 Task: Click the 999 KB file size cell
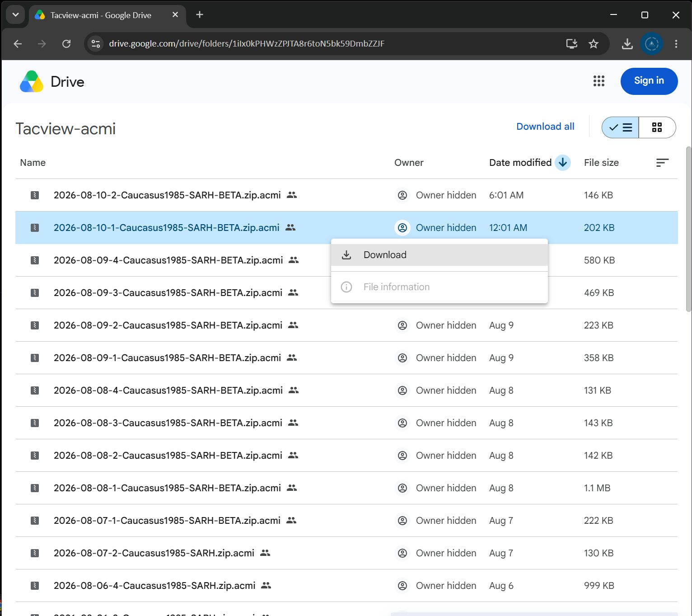click(599, 586)
